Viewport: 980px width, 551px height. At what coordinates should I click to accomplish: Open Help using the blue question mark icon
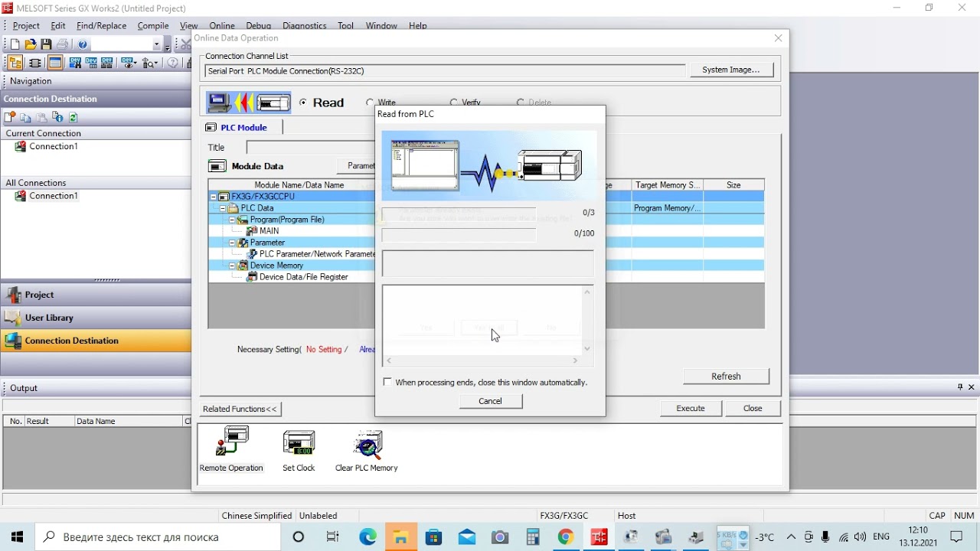(x=83, y=45)
